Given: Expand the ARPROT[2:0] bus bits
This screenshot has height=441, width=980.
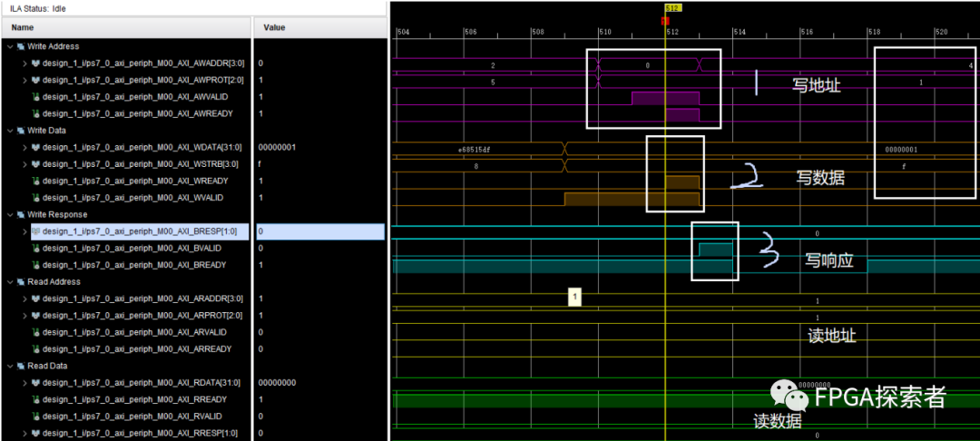Looking at the screenshot, I should (25, 316).
